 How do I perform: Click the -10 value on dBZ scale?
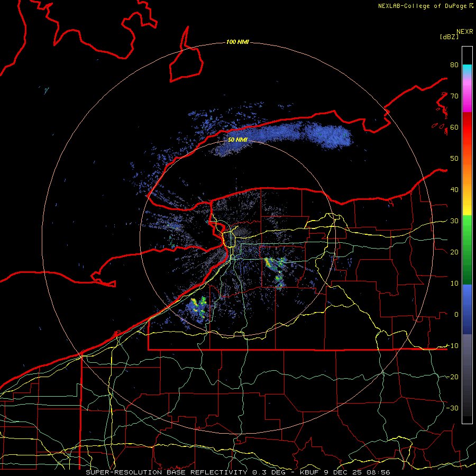[x=452, y=346]
